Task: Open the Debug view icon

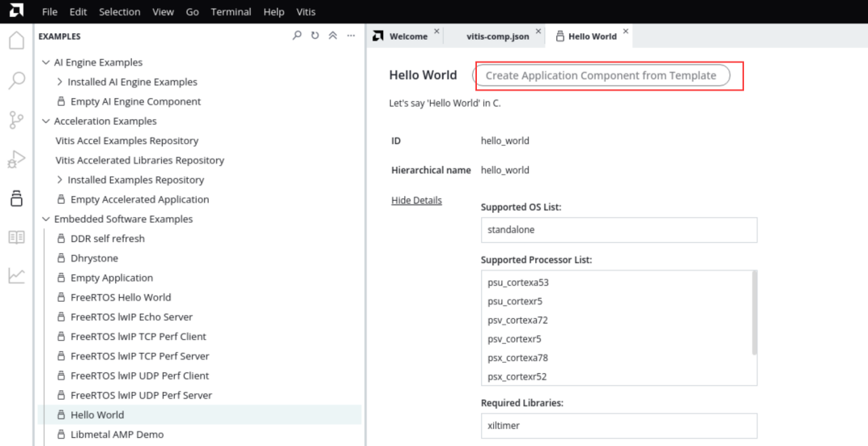Action: (17, 159)
